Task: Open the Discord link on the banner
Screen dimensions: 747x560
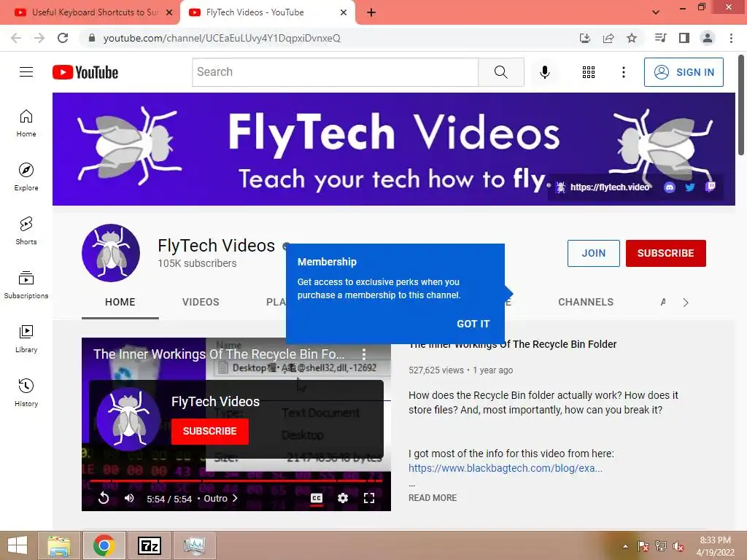Action: [670, 187]
